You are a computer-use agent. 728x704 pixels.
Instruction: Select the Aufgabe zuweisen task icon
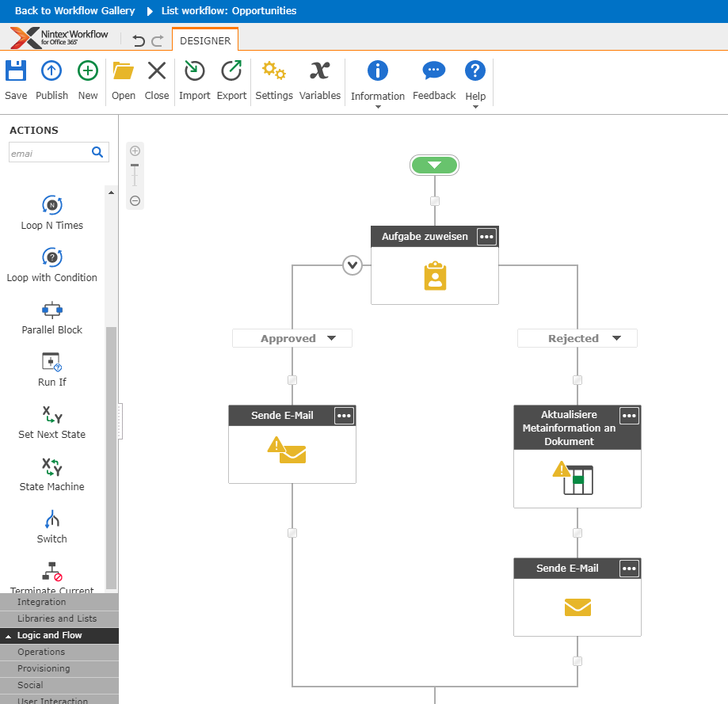[435, 276]
